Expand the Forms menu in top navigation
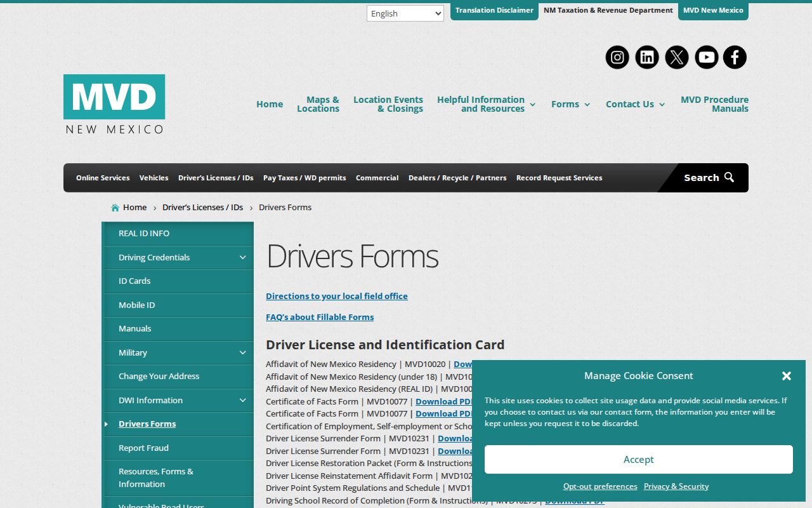The image size is (812, 508). tap(587, 105)
